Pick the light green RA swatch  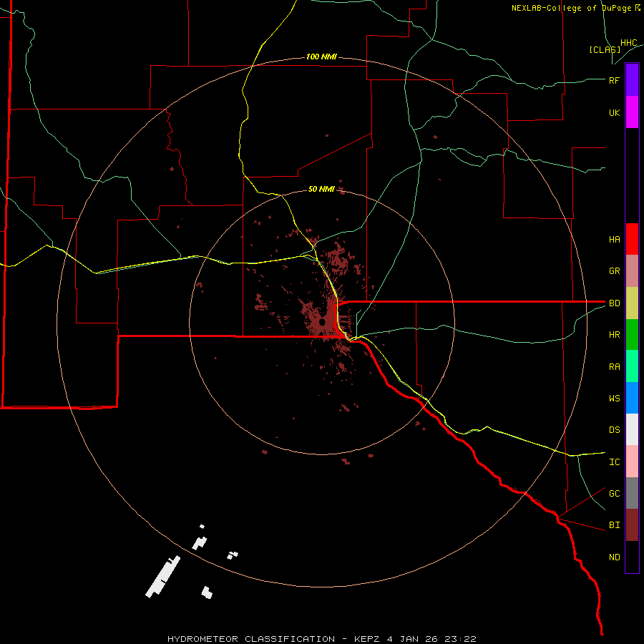point(632,366)
